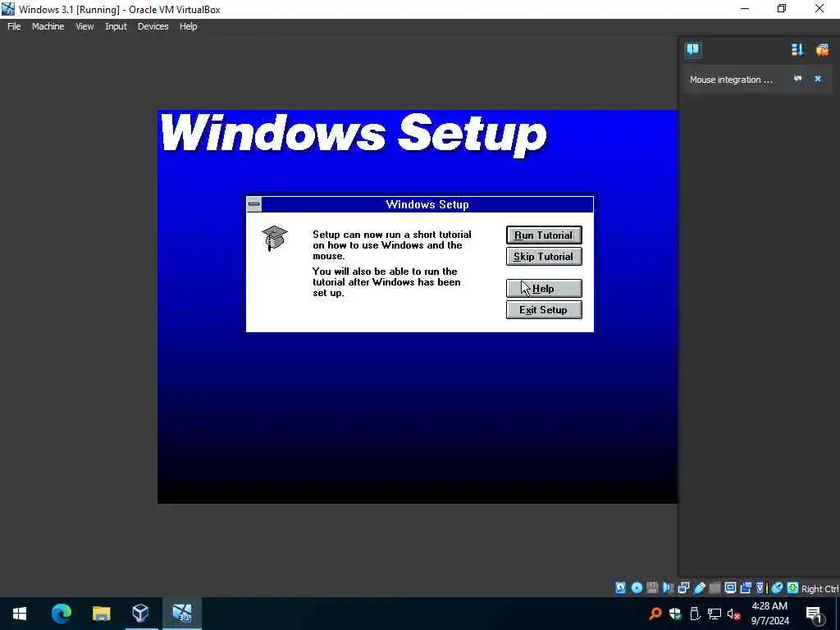Click the Skip Tutorial button
The height and width of the screenshot is (630, 840).
[x=544, y=257]
